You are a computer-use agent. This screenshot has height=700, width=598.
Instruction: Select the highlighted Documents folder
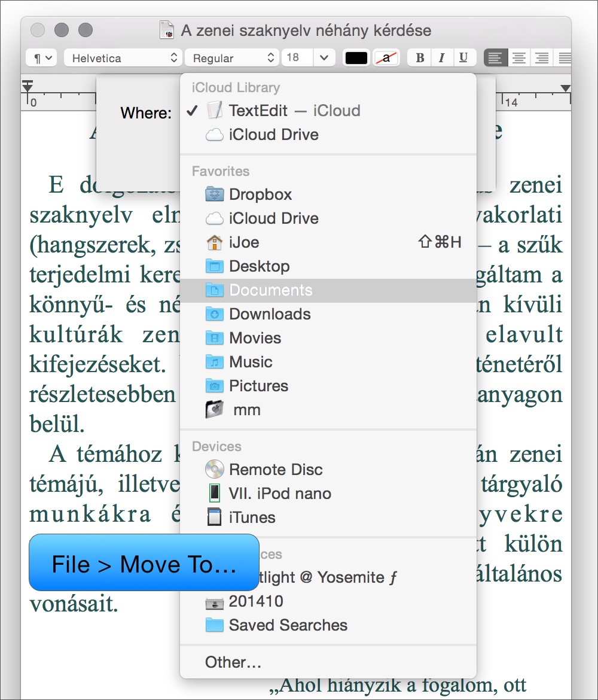click(x=328, y=290)
